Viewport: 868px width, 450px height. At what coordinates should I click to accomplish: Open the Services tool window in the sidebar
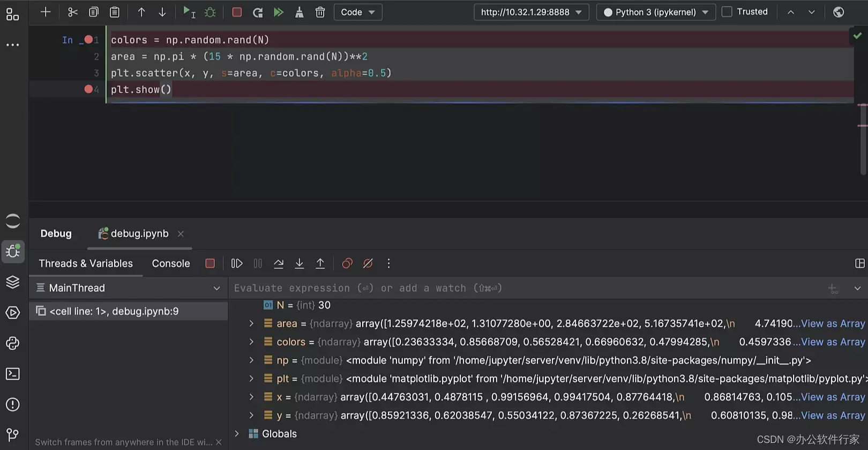coord(13,312)
